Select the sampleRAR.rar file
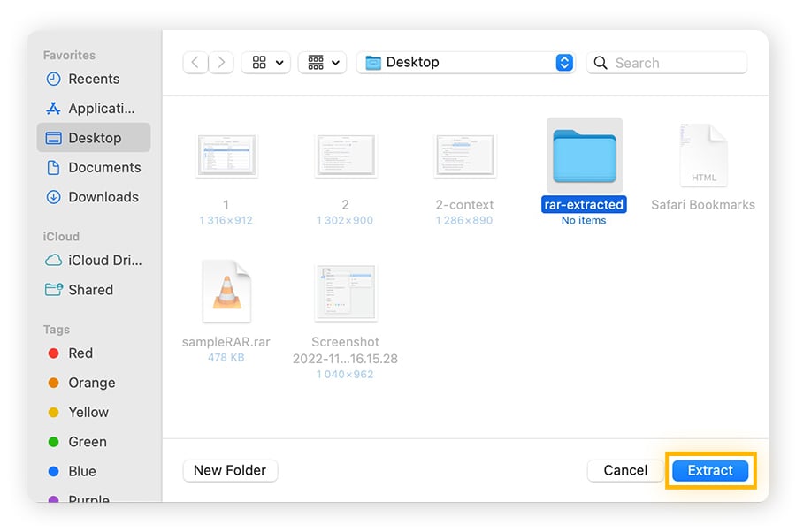This screenshot has height=532, width=796. tap(226, 292)
